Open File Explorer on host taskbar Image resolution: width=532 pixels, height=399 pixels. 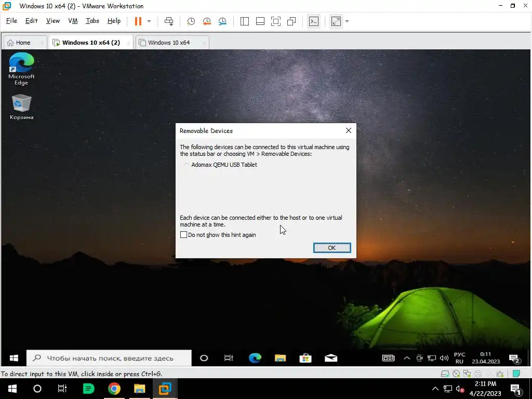click(139, 389)
